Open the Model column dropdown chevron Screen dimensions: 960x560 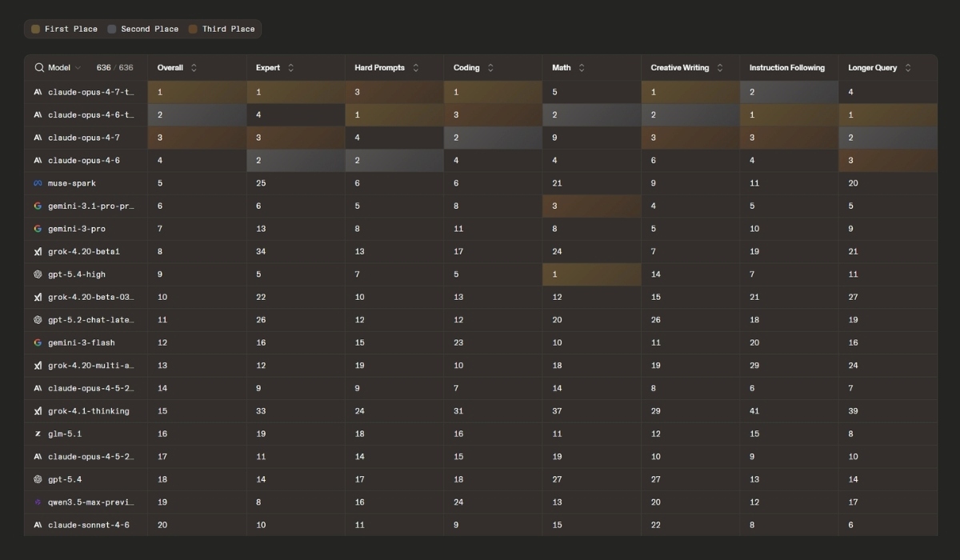(78, 68)
